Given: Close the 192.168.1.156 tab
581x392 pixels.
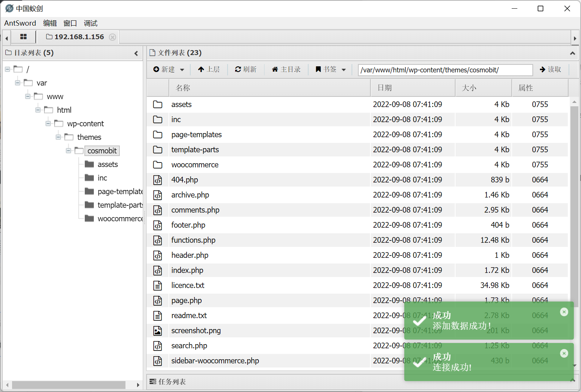Looking at the screenshot, I should click(112, 37).
